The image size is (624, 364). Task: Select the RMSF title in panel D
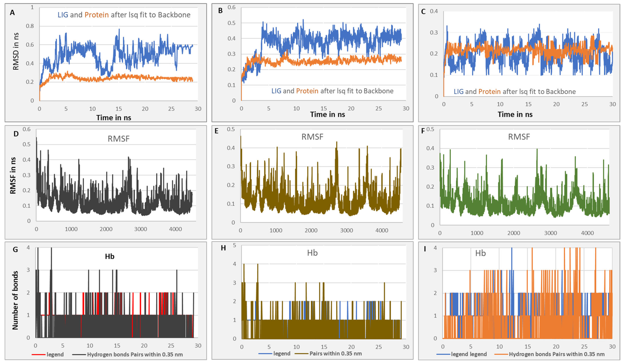pos(118,139)
